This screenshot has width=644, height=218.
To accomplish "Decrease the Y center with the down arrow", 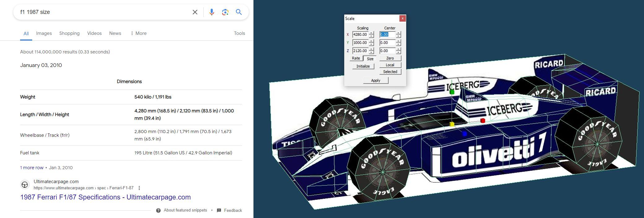I will pos(399,44).
